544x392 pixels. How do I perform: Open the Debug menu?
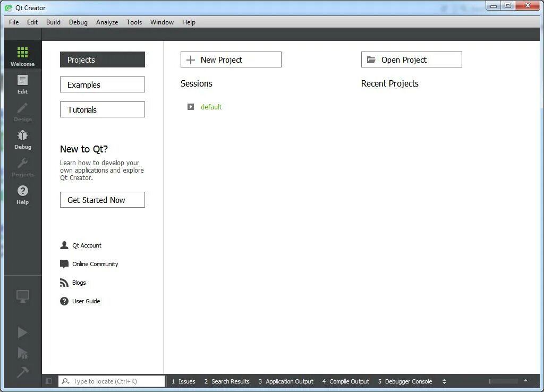pos(78,22)
